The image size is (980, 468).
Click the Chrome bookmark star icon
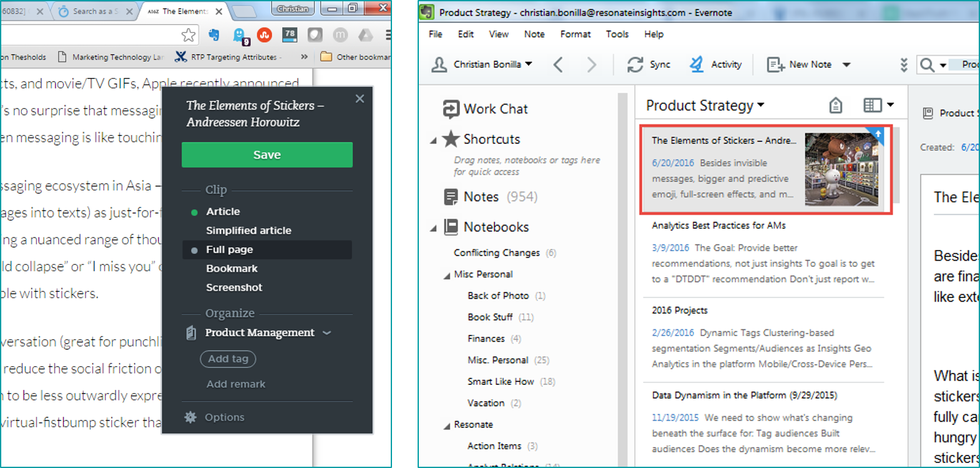pyautogui.click(x=189, y=35)
